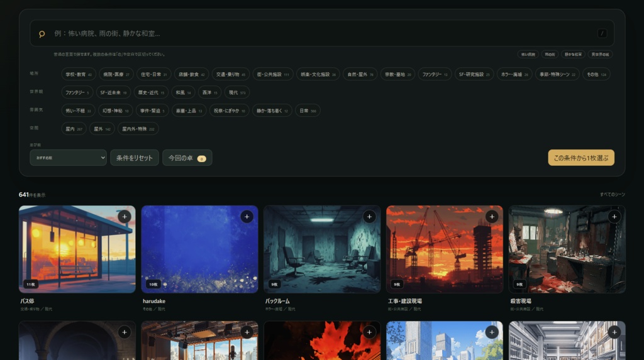Toggle the その他 place filter
The image size is (644, 360).
coord(596,74)
